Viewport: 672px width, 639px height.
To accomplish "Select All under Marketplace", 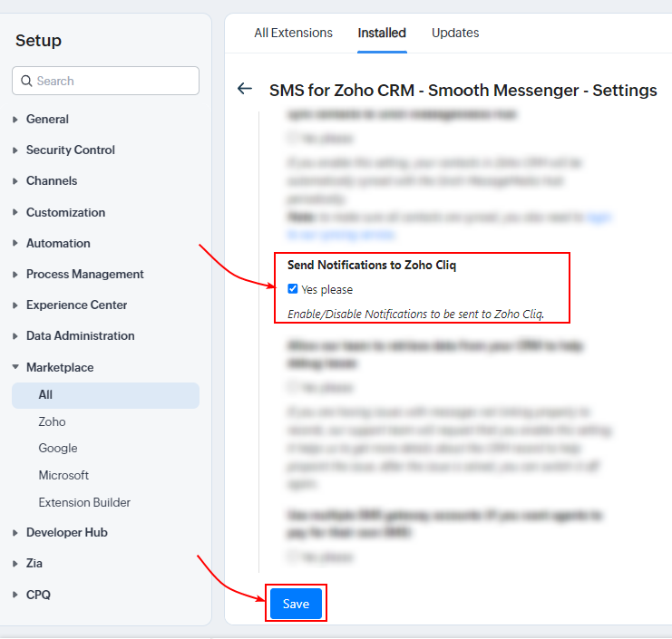I will tap(105, 395).
